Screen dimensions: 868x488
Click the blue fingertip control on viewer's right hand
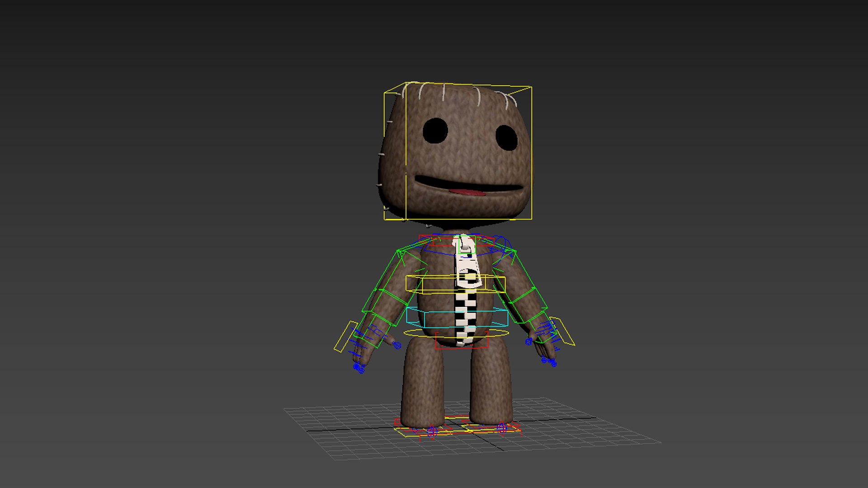(550, 361)
